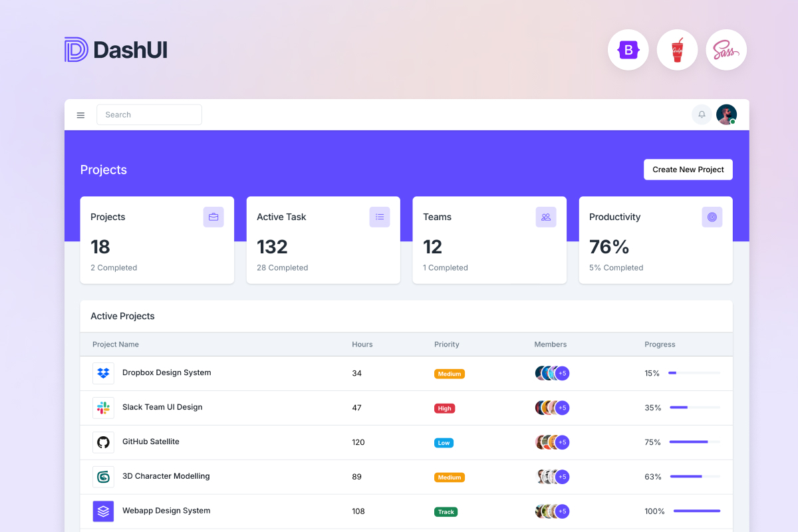
Task: Click the DashUI logo
Action: 115,49
